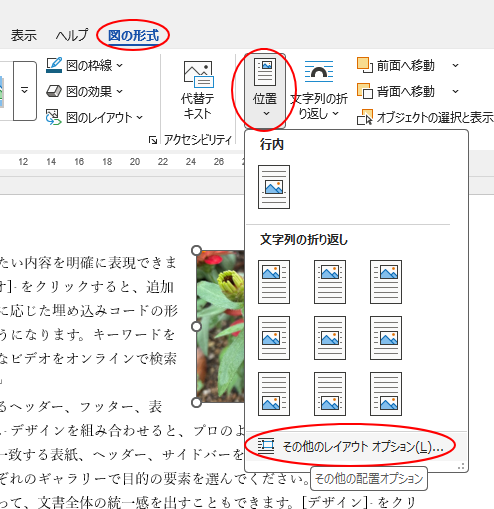Click the 背面へ移動 icon
This screenshot has width=494, height=509.
click(x=365, y=91)
